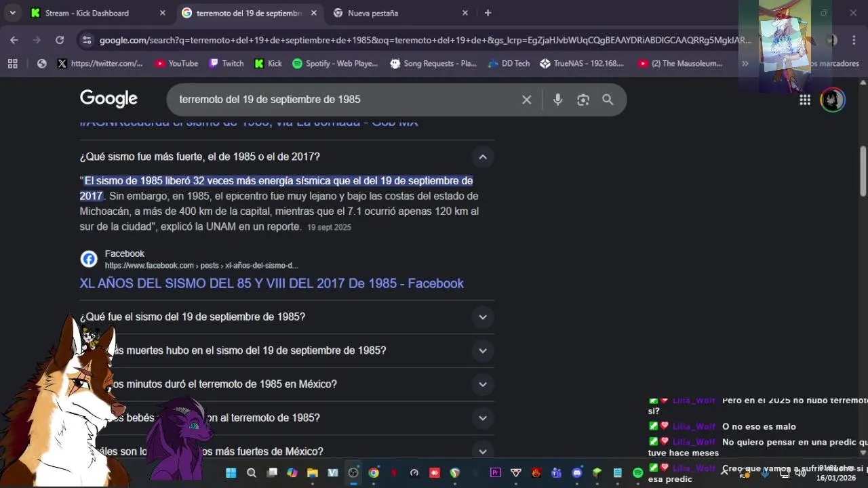Click the magnifier search button in search bar

[608, 100]
